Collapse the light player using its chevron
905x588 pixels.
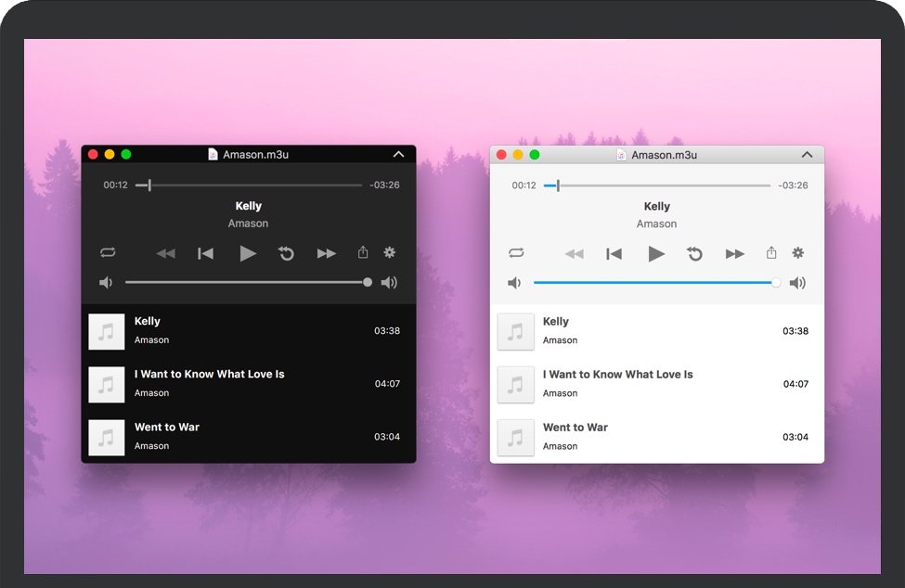[x=807, y=154]
